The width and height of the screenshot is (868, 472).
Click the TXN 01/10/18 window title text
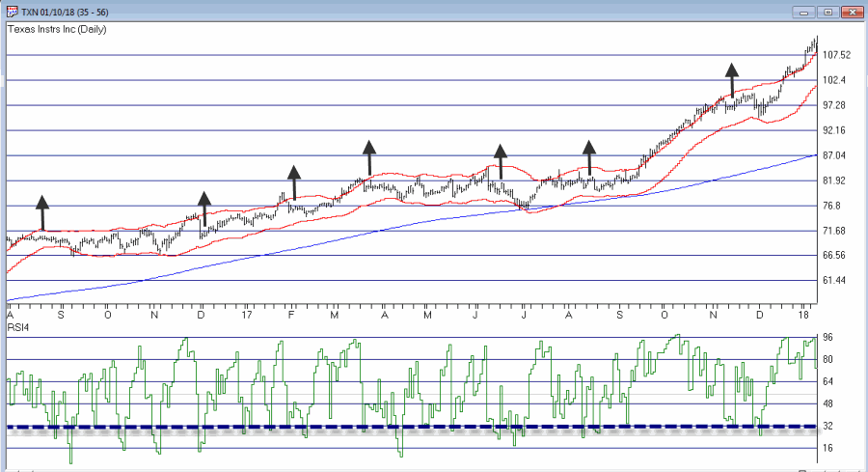(x=65, y=13)
